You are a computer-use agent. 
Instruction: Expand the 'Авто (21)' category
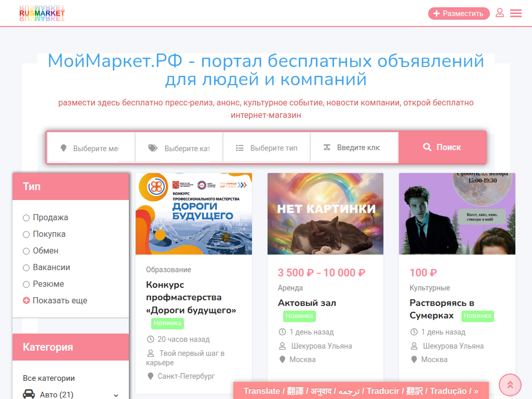[x=115, y=394]
